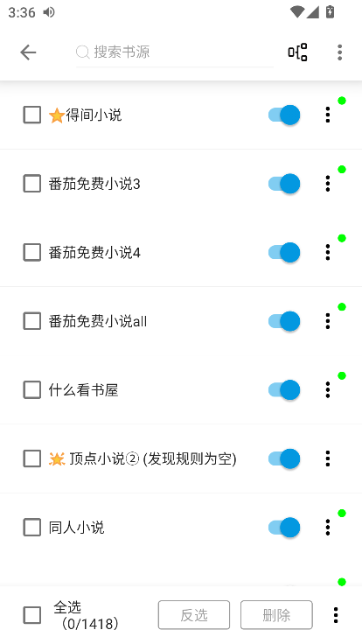This screenshot has height=644, width=362.
Task: Disable the 番茄免费小说all switch
Action: coord(284,321)
